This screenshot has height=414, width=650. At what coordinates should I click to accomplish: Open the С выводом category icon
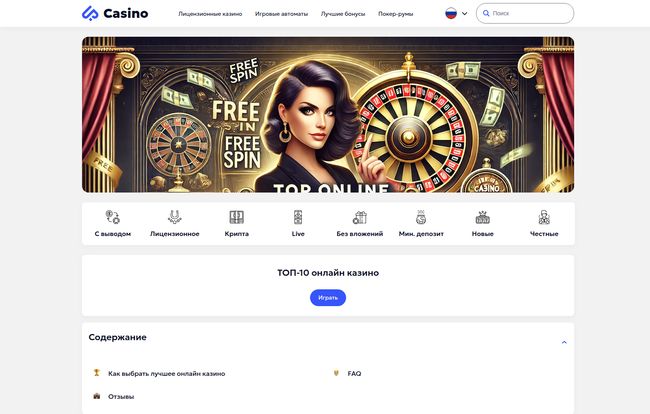[112, 217]
